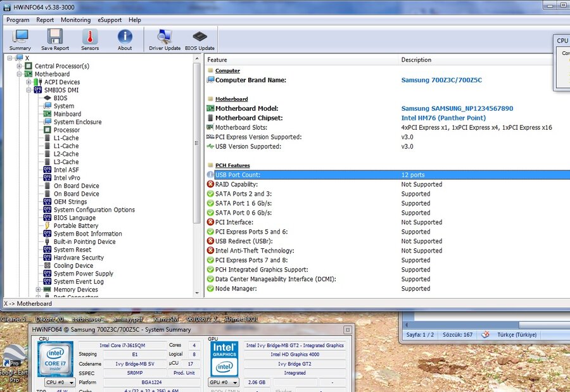The height and width of the screenshot is (392, 570).
Task: Open the Sensors thermometer icon
Action: tap(90, 40)
